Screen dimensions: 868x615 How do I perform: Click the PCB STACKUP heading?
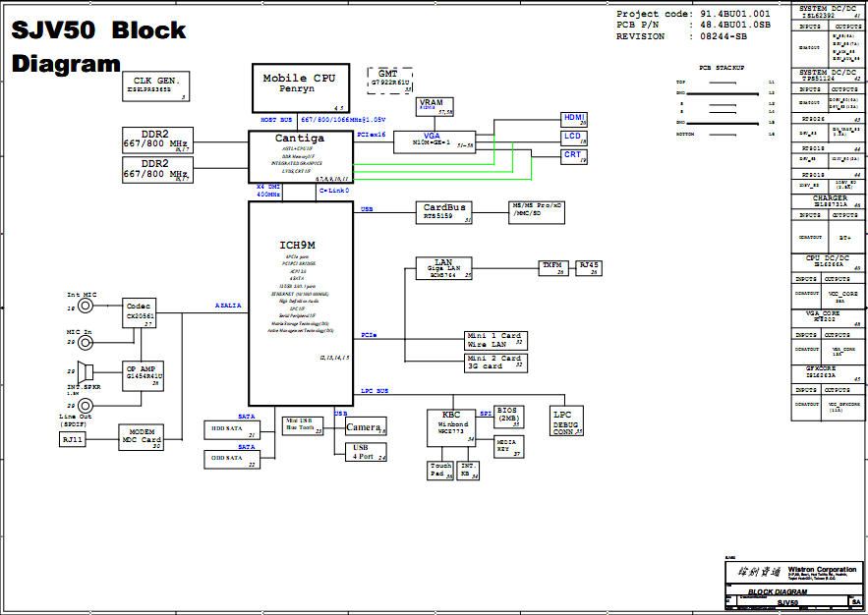tap(722, 68)
